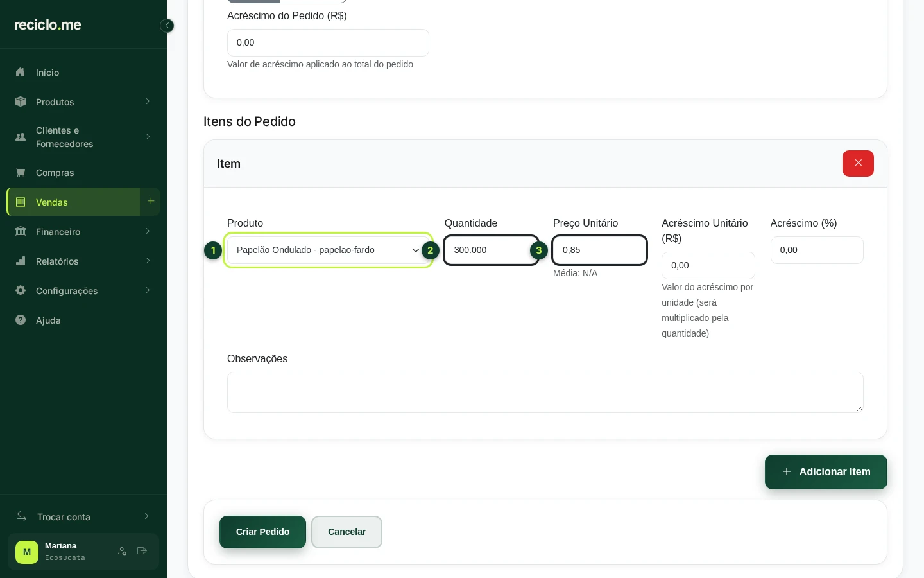
Task: Expand the Produtos submenu chevron
Action: (x=148, y=101)
